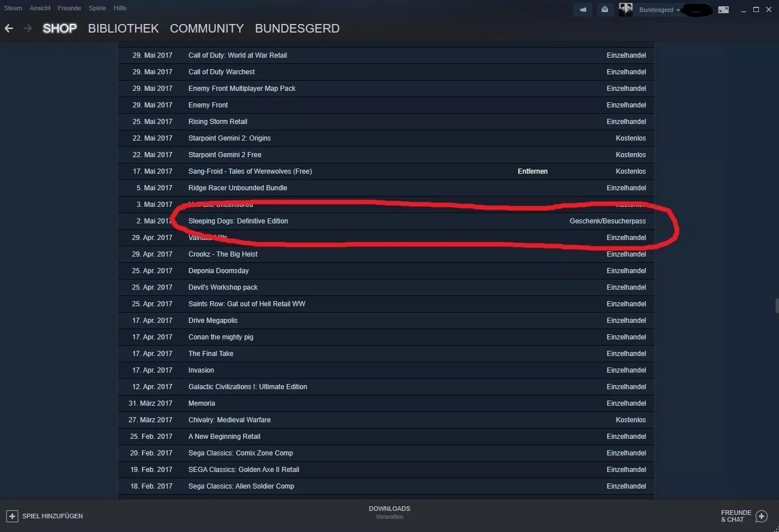779x532 pixels.
Task: Select Deponia Doomsday entry
Action: 218,271
